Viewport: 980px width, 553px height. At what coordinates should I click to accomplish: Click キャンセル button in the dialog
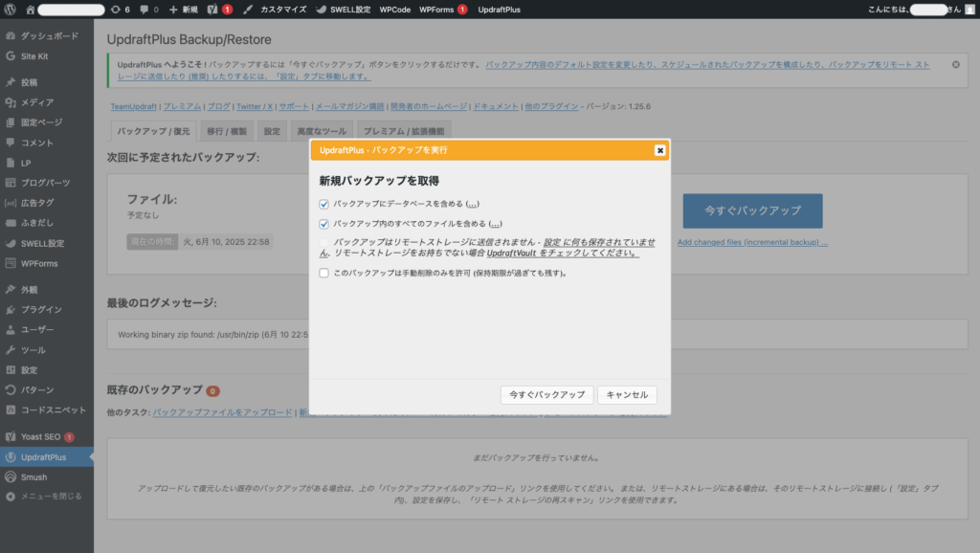(627, 395)
